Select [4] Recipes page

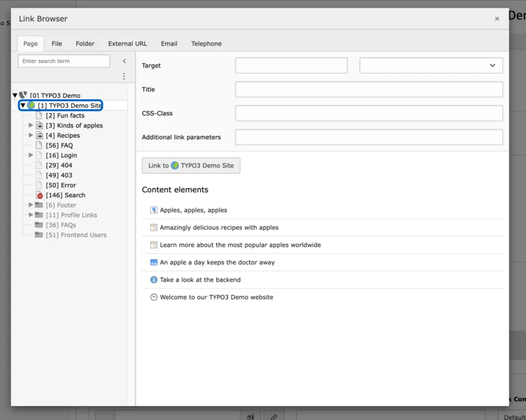pos(63,136)
